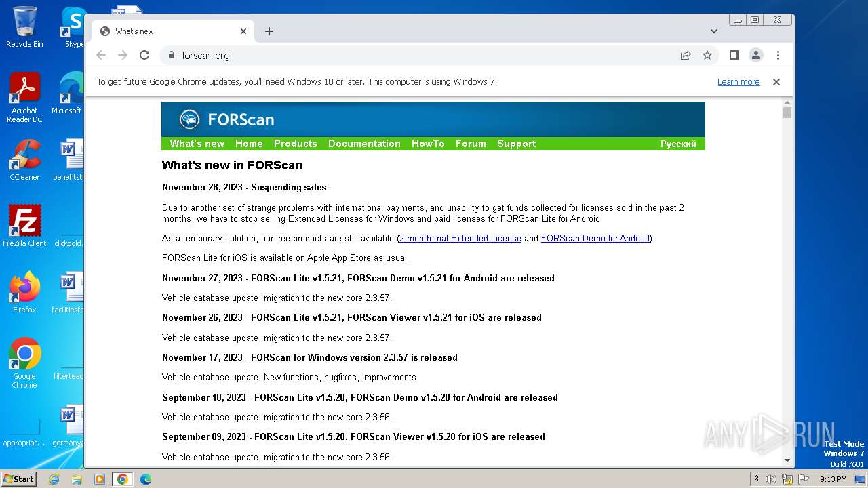Bookmark this page with the star icon
Viewport: 868px width, 488px height.
pos(707,55)
